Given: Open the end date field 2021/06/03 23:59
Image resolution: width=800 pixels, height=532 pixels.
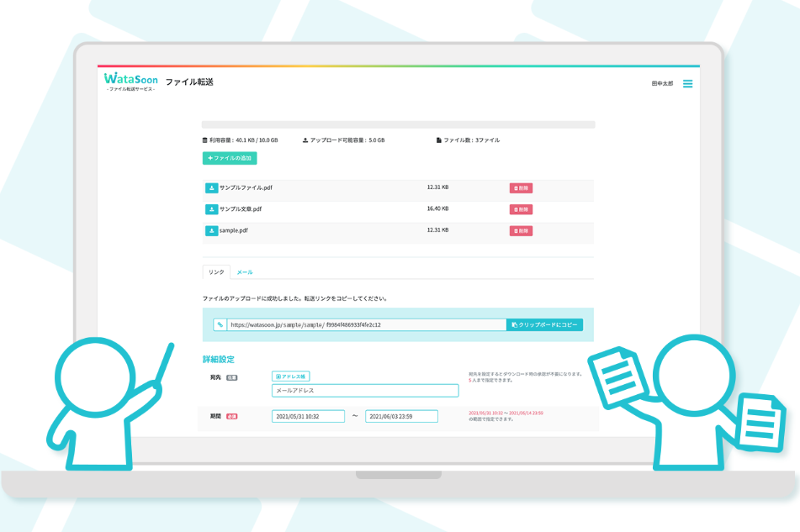Looking at the screenshot, I should [401, 416].
